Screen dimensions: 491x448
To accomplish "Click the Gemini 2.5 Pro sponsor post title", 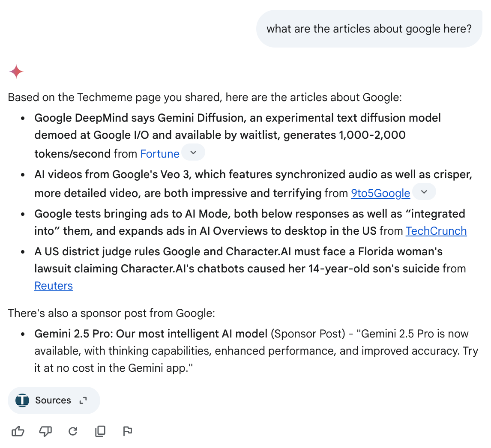I will coord(151,334).
